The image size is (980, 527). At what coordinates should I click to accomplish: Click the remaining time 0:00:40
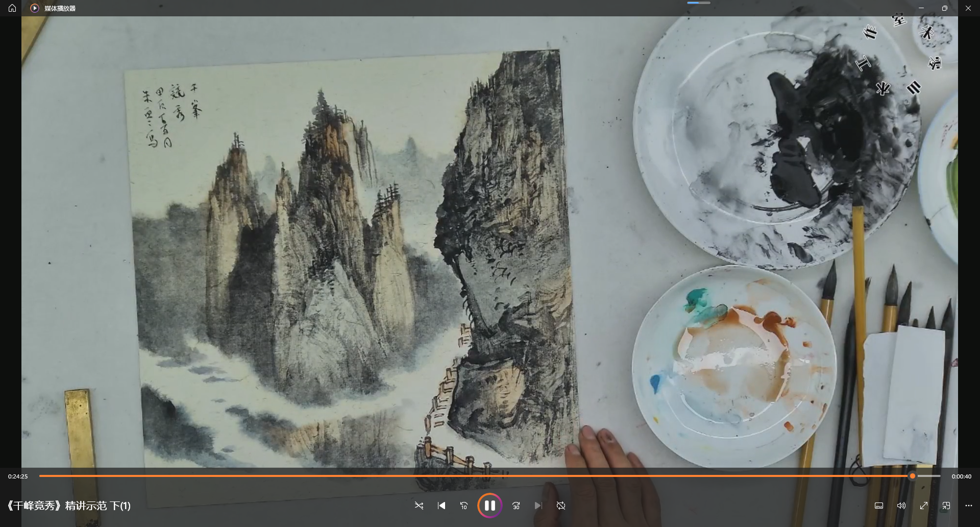[x=962, y=476]
